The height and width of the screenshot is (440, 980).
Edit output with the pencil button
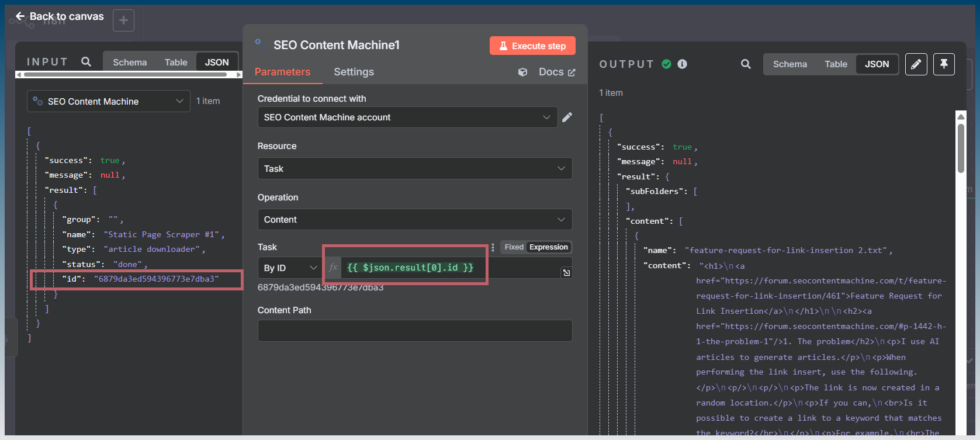916,64
